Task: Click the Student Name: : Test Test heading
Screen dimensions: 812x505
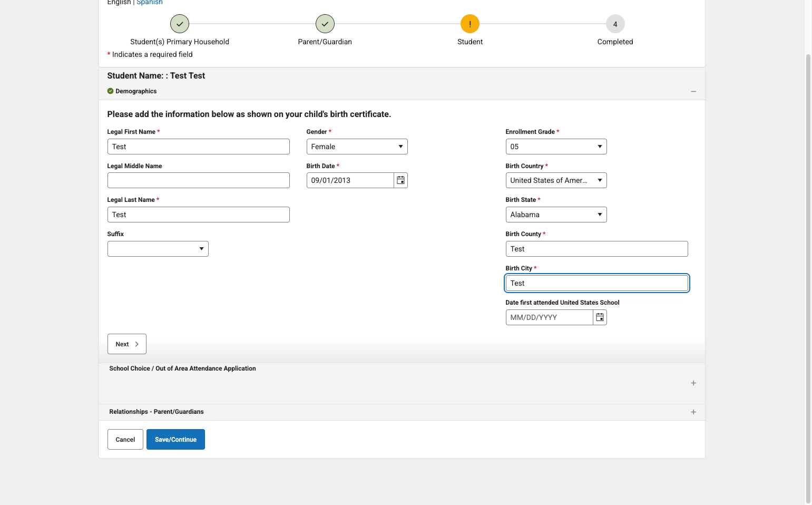Action: pyautogui.click(x=156, y=76)
